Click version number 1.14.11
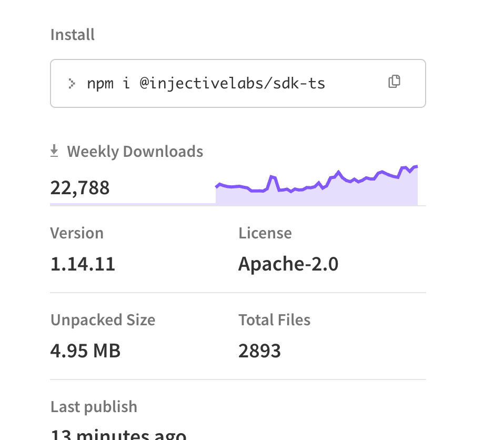 point(83,264)
